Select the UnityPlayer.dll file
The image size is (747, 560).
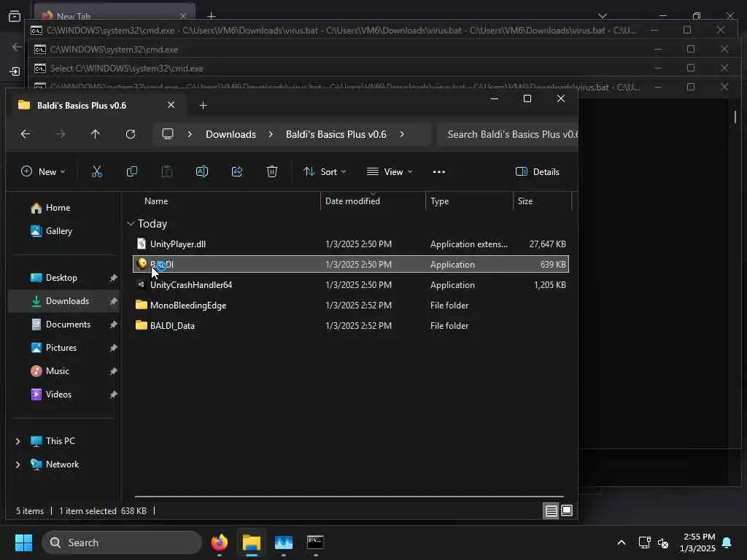(x=351, y=244)
